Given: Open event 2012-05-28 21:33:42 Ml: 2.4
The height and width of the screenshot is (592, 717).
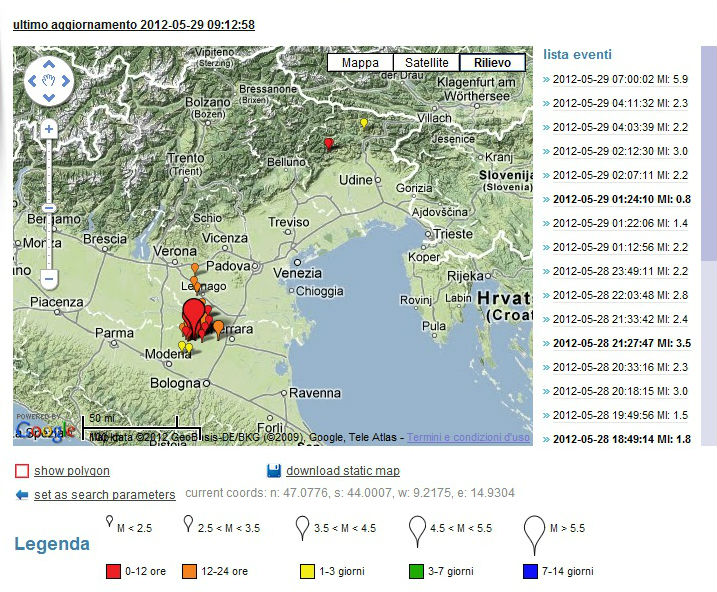Looking at the screenshot, I should coord(620,320).
